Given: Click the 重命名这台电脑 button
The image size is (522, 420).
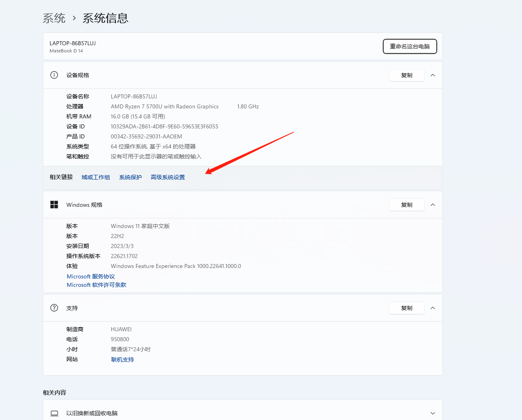Looking at the screenshot, I should click(410, 46).
